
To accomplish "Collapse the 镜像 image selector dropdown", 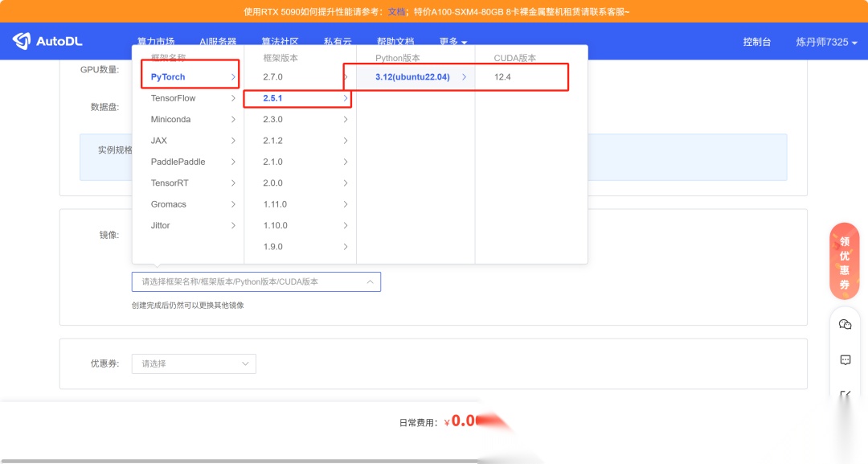I will tap(256, 281).
